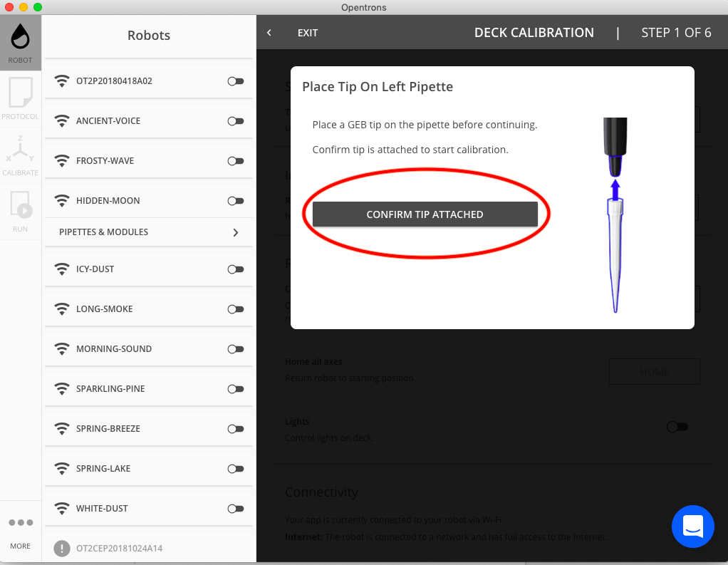The image size is (728, 565).
Task: Select robot name ANCIENT-VOICE
Action: pos(108,120)
